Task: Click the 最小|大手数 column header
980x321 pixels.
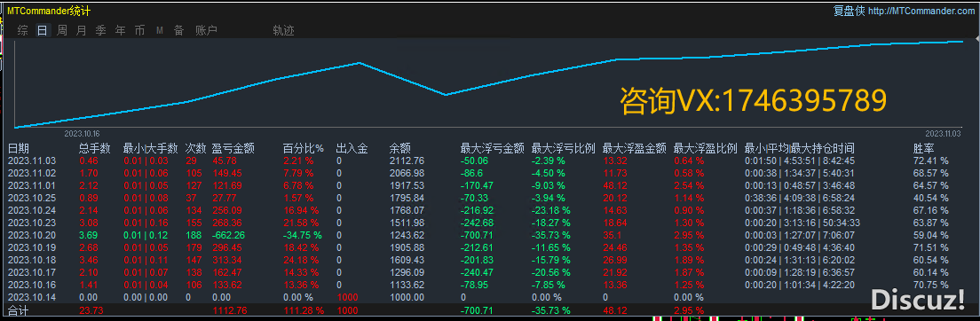Action: tap(151, 149)
